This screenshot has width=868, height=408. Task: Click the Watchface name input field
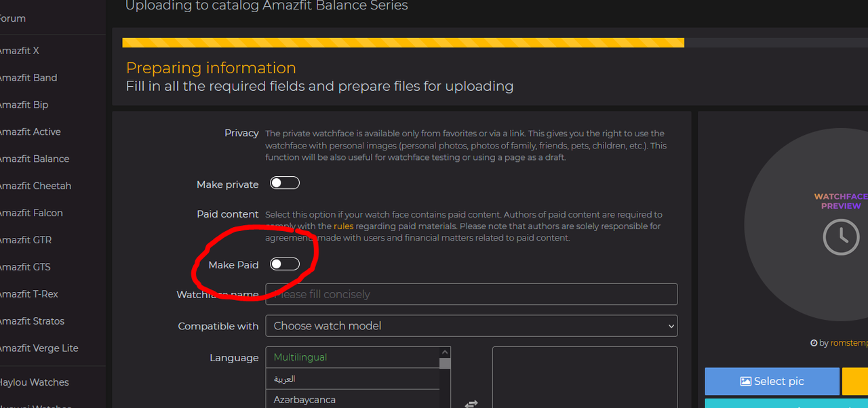pyautogui.click(x=471, y=294)
